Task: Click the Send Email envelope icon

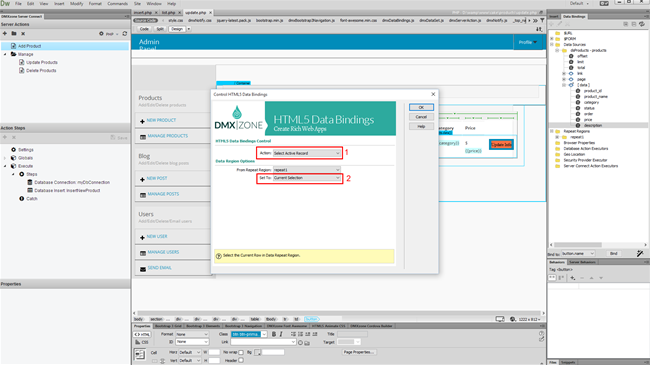Action: point(143,269)
